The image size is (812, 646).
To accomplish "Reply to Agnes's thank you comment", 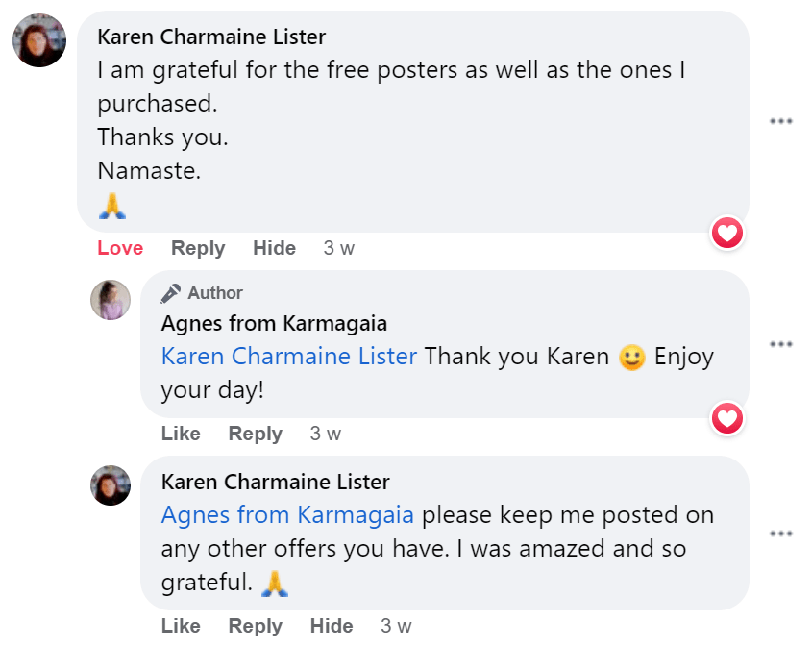I will click(x=255, y=434).
